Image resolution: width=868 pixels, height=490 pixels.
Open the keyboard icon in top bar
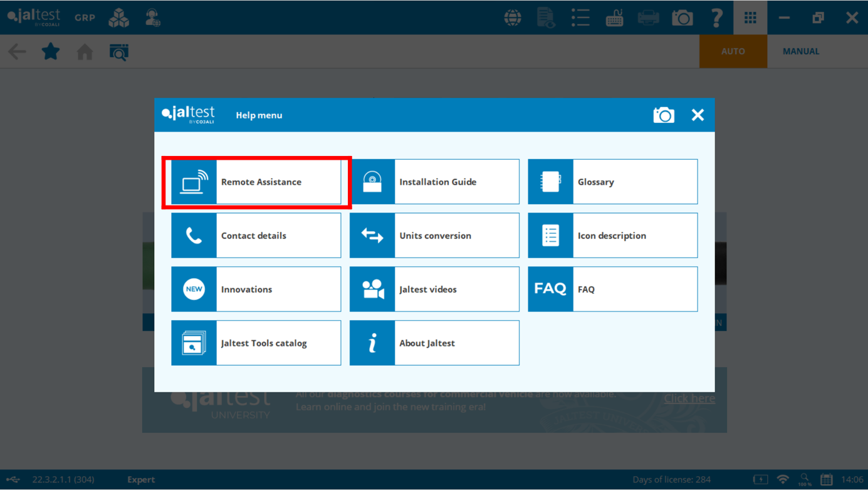614,18
